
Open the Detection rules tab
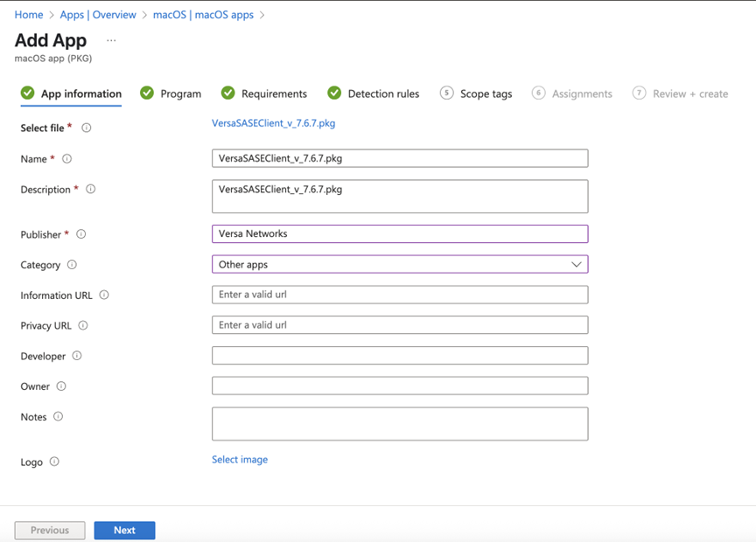point(373,94)
